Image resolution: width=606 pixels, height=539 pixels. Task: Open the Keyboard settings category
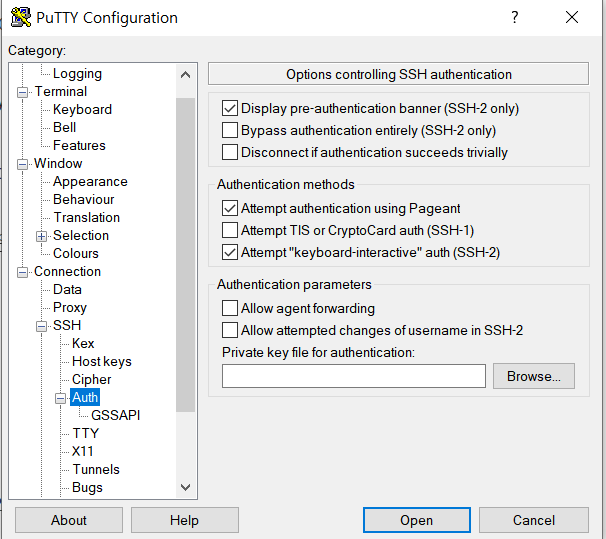82,109
